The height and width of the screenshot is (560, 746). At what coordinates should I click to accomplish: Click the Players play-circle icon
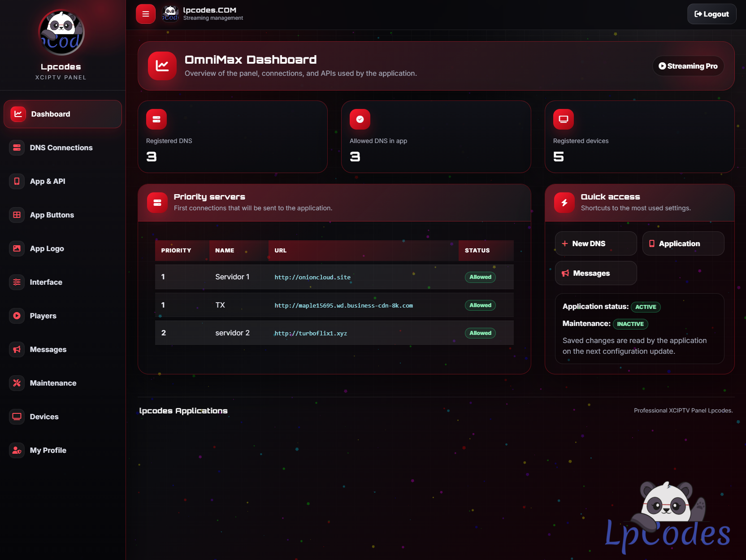tap(17, 316)
